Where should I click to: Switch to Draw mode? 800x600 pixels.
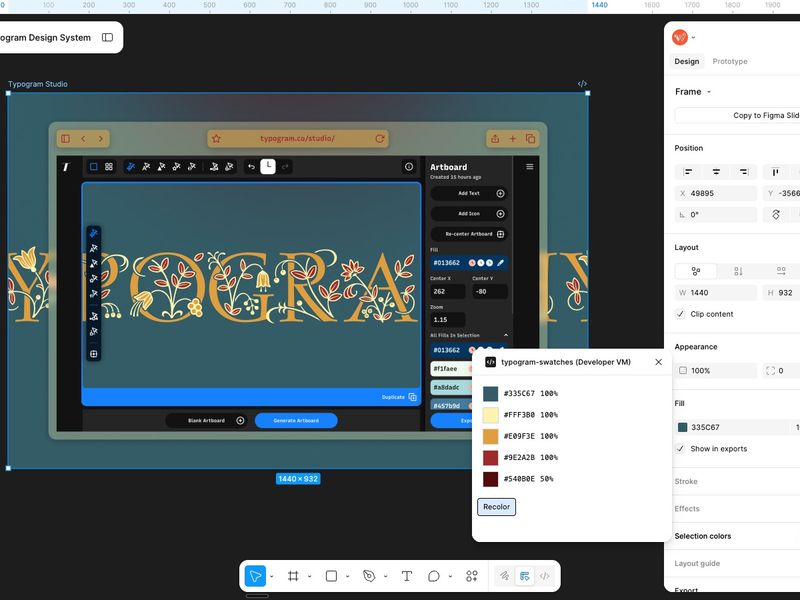(504, 576)
